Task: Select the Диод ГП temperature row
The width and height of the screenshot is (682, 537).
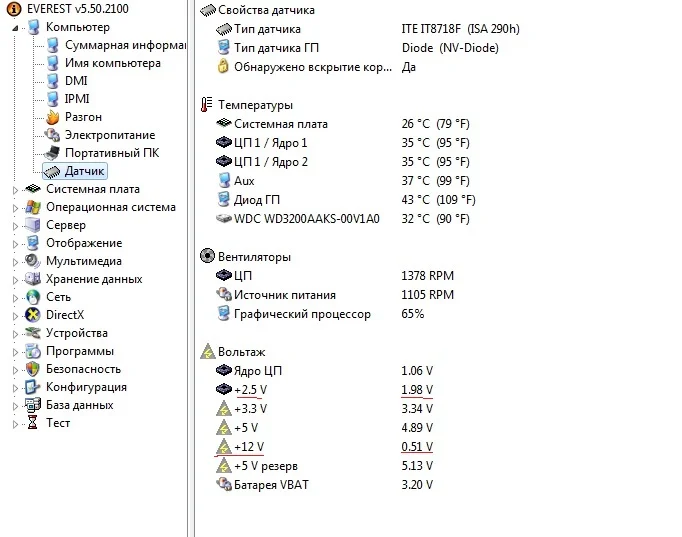Action: [x=257, y=199]
